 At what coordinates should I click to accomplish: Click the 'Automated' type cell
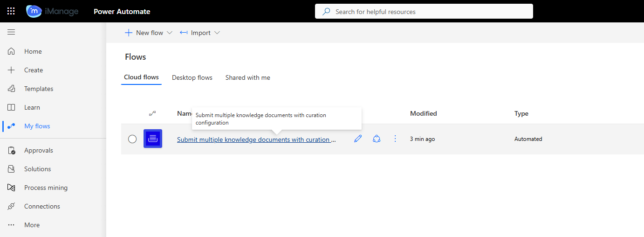(x=528, y=139)
